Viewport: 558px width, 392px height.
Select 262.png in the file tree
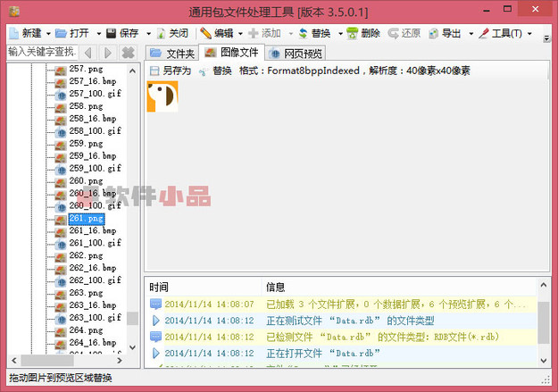(x=86, y=255)
